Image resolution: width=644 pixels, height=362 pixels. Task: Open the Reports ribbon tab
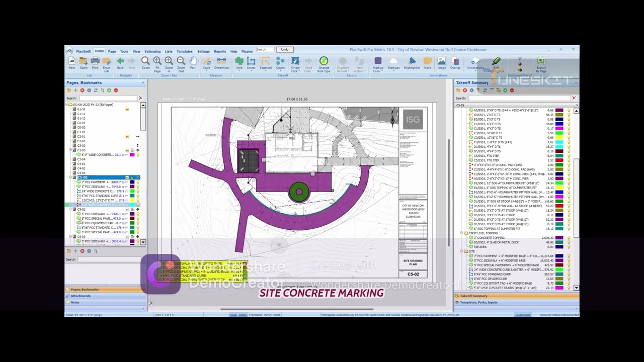coord(220,51)
